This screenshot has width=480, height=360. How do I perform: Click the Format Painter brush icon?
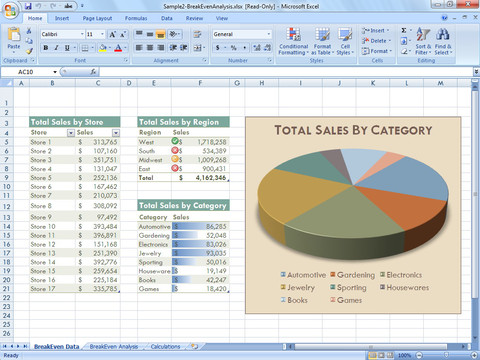pos(29,51)
